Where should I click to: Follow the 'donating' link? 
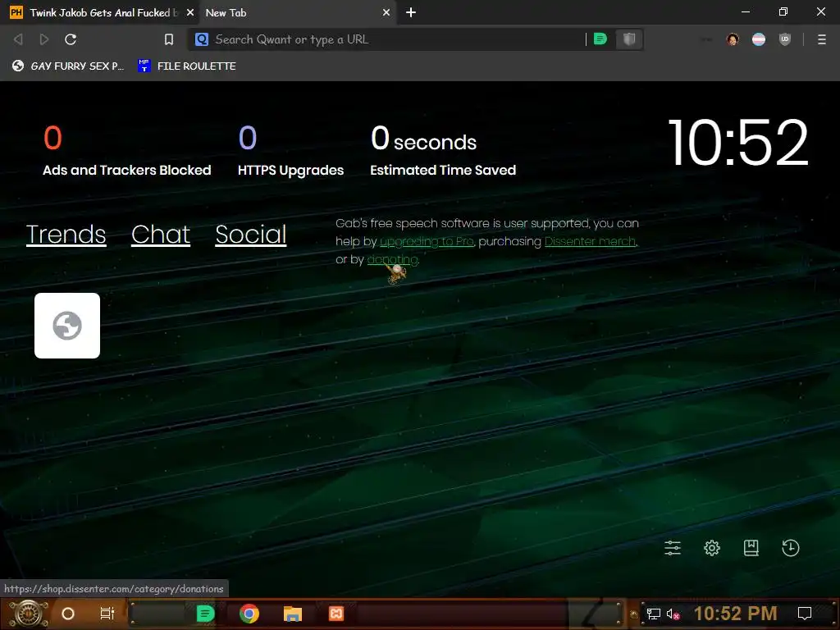click(392, 260)
